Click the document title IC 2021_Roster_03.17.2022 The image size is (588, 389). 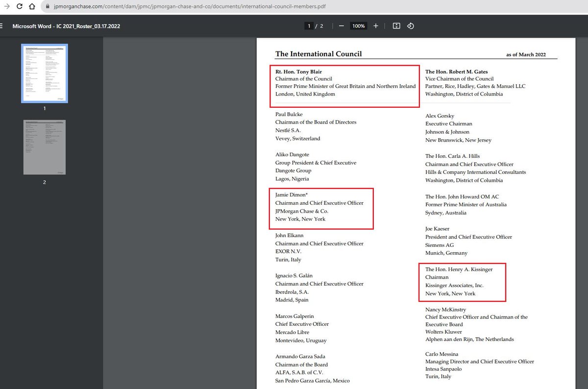click(66, 26)
